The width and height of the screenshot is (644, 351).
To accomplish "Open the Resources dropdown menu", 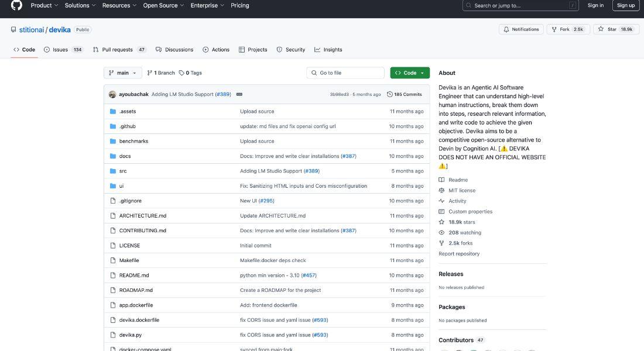I will (x=119, y=5).
